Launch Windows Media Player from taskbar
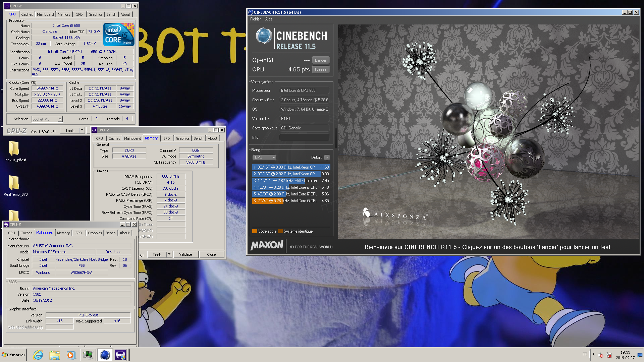The image size is (644, 362). pyautogui.click(x=71, y=355)
